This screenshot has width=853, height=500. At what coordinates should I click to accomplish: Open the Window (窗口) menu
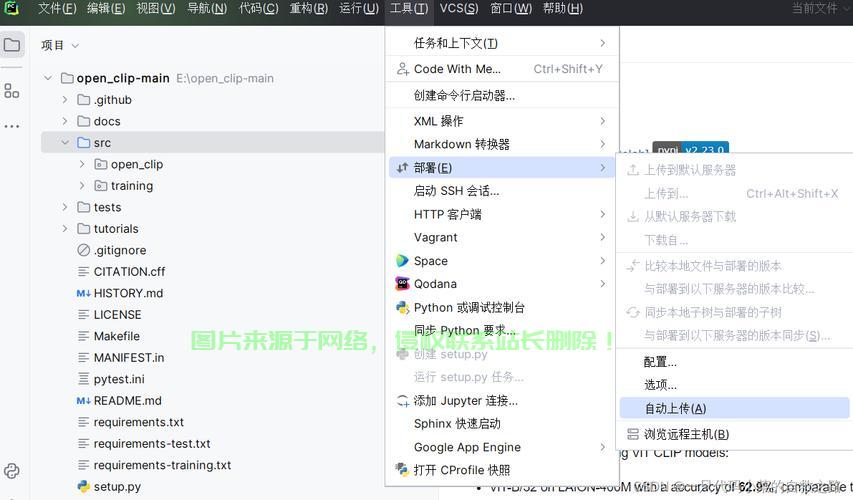click(511, 9)
